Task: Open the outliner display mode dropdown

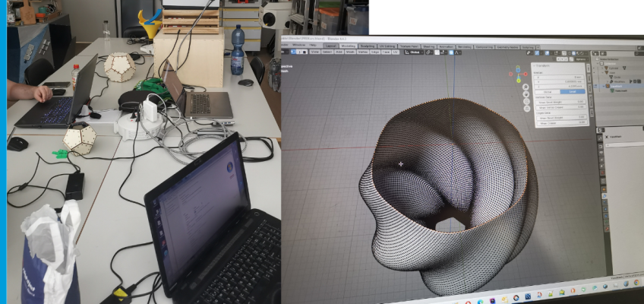Action: [595, 53]
